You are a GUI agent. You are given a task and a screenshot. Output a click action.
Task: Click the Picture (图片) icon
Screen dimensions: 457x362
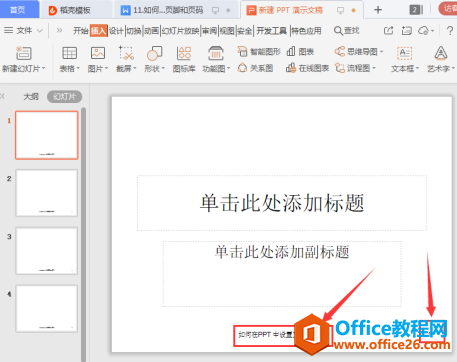[98, 53]
